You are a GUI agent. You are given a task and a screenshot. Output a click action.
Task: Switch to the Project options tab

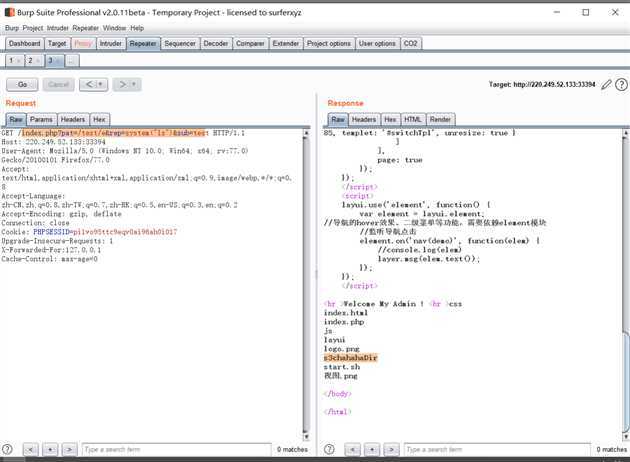pos(328,44)
